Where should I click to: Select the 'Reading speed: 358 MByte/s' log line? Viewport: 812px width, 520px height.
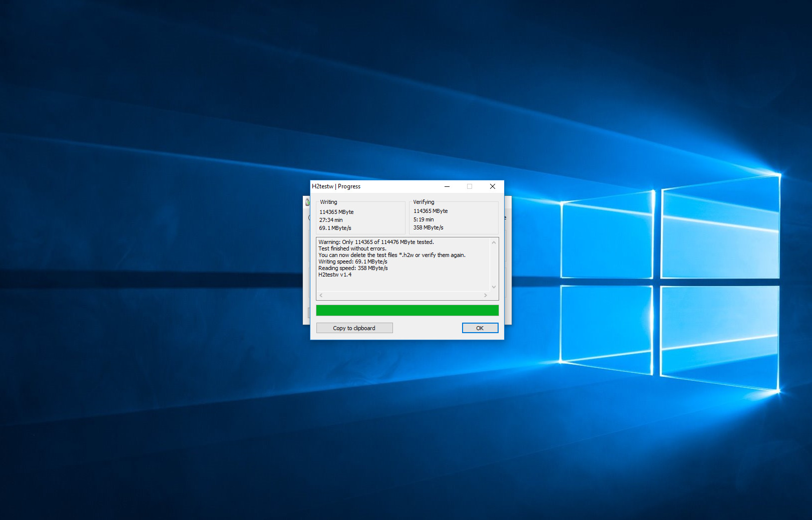pos(353,268)
